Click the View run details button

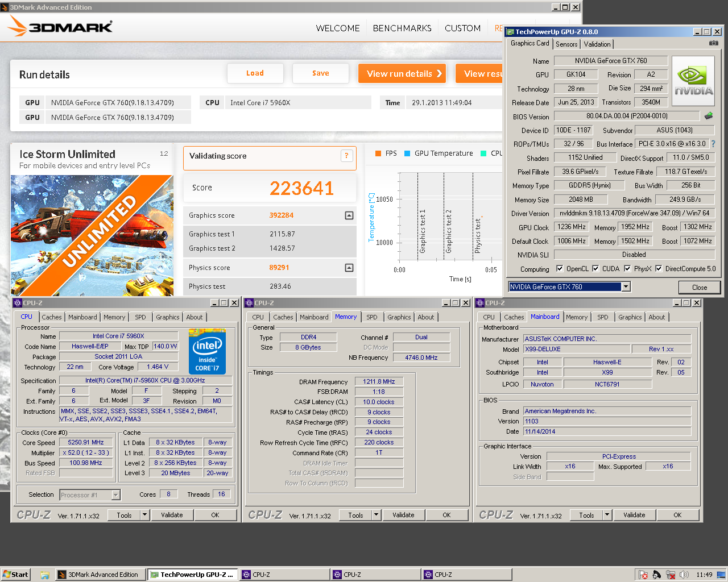tap(402, 73)
